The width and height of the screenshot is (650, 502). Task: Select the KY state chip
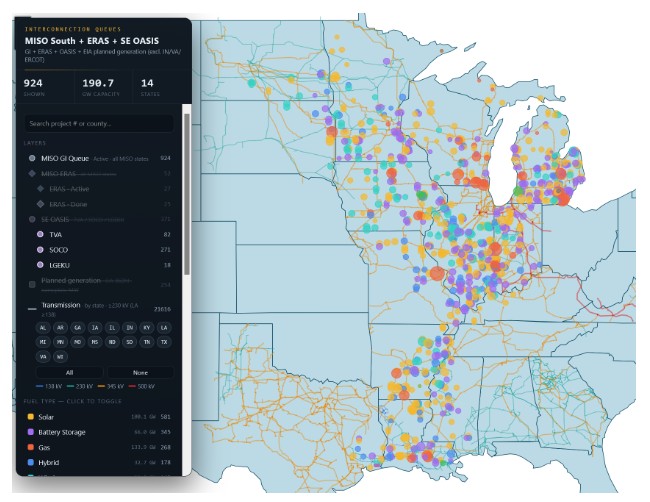[147, 327]
